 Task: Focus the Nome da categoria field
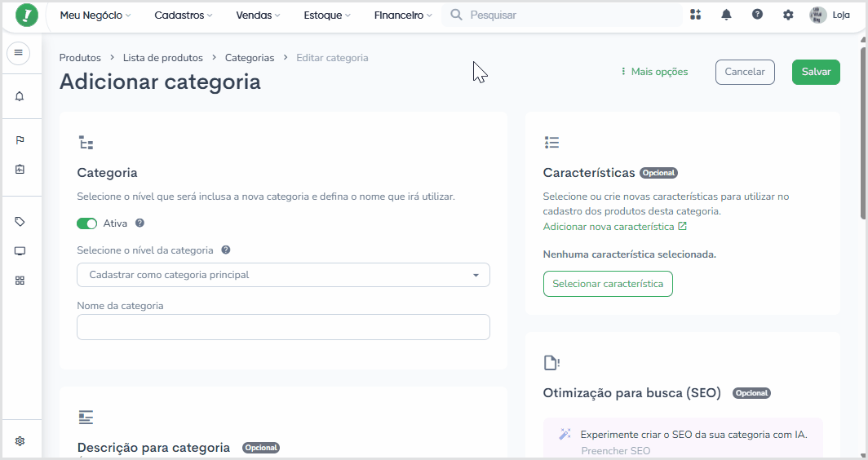coord(283,327)
